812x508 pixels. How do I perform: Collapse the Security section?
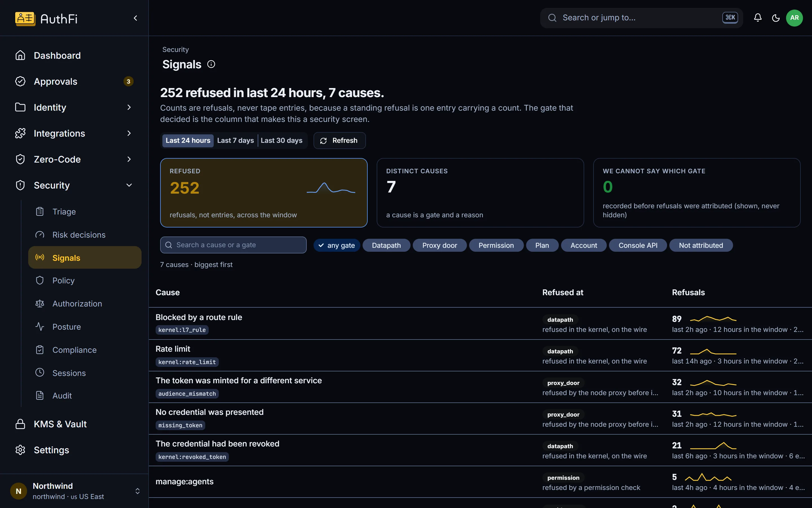[x=74, y=185]
